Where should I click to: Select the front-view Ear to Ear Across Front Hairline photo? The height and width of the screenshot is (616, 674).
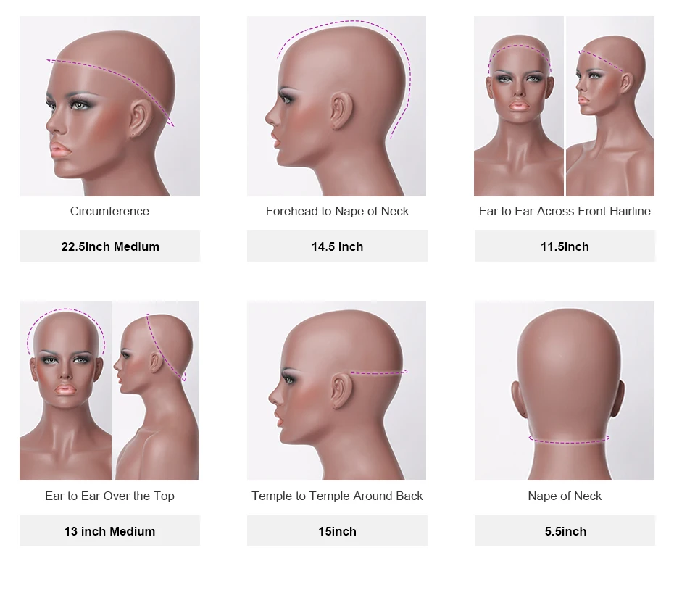click(519, 107)
